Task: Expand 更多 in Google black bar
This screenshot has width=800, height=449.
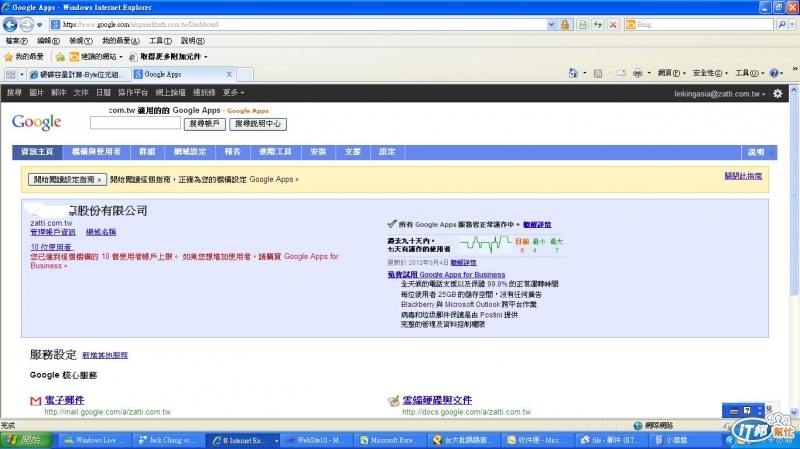Action: click(233, 93)
